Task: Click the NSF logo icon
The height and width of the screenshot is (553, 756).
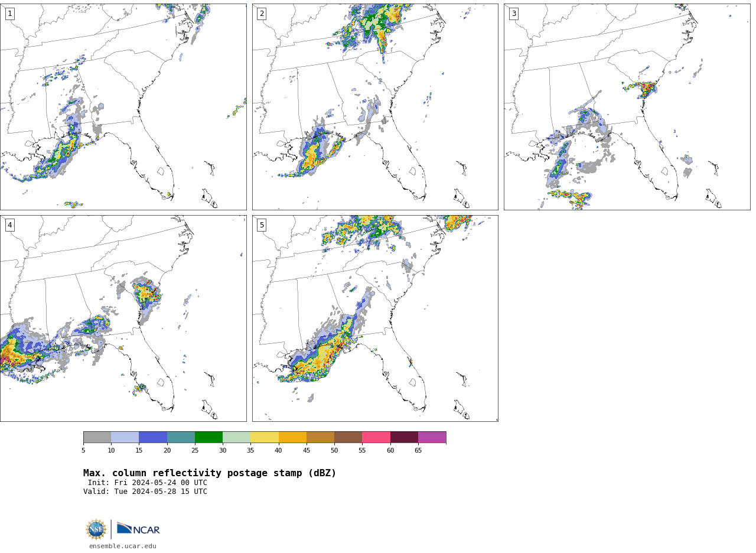Action: pyautogui.click(x=96, y=529)
